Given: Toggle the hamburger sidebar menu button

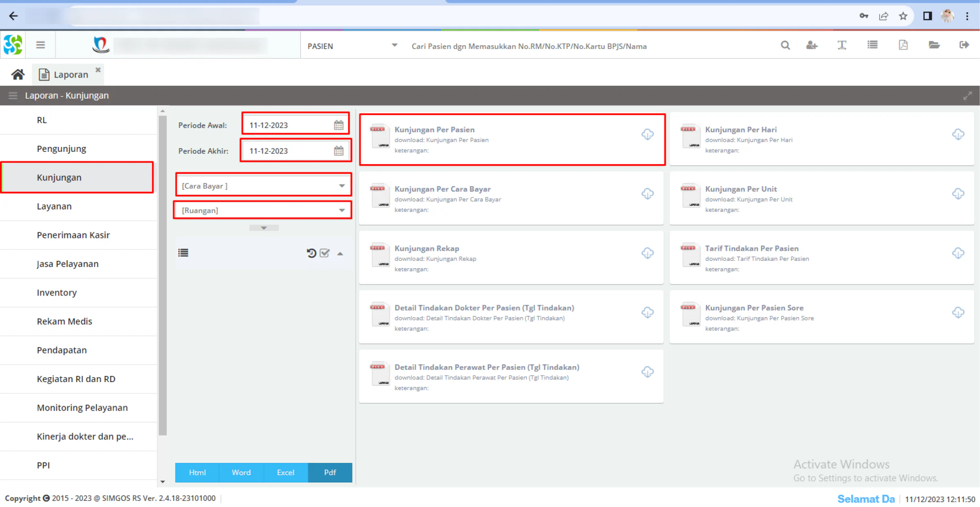Looking at the screenshot, I should [40, 45].
